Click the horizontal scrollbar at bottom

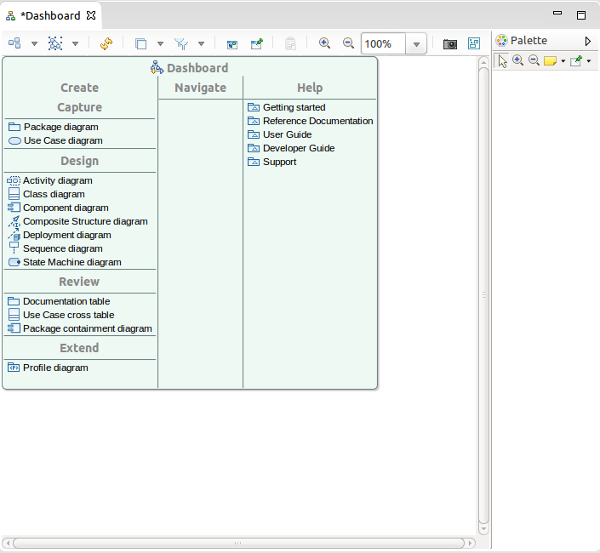238,542
